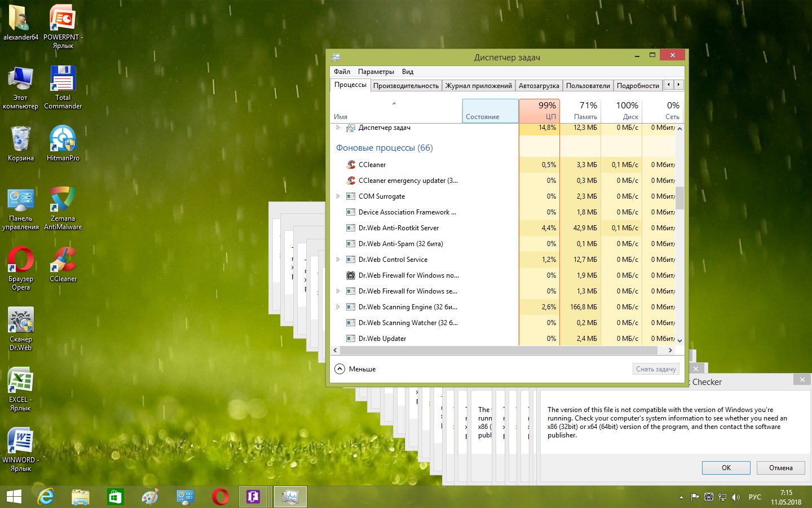Expand Dr.Web Scanning Engine process
The image size is (812, 508).
pos(338,307)
